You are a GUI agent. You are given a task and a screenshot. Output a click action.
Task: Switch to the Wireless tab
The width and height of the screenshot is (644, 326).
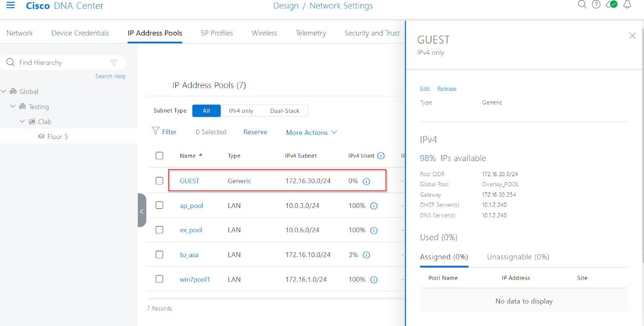click(x=264, y=33)
